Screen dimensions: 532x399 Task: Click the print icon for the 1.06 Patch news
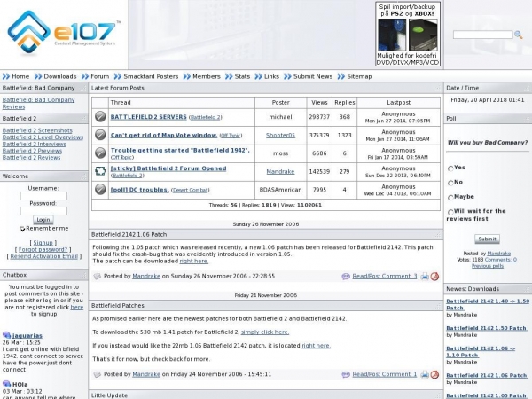(x=425, y=276)
